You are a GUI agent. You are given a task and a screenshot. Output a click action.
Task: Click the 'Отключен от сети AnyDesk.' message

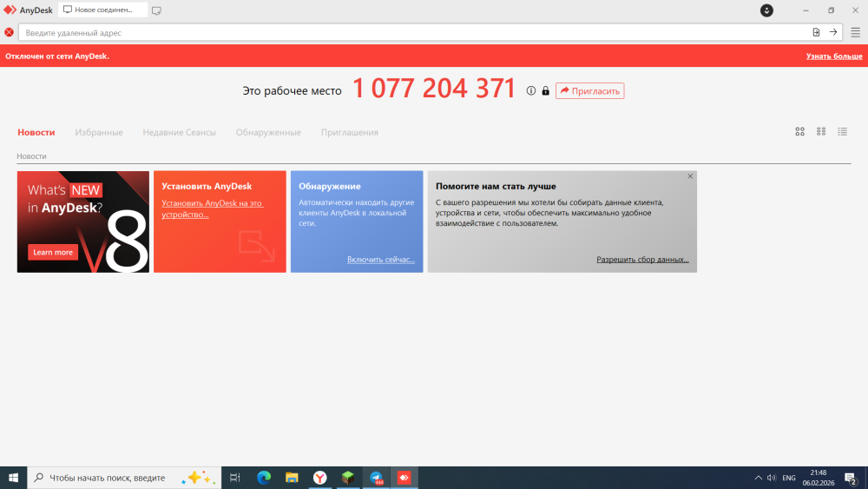tap(57, 56)
